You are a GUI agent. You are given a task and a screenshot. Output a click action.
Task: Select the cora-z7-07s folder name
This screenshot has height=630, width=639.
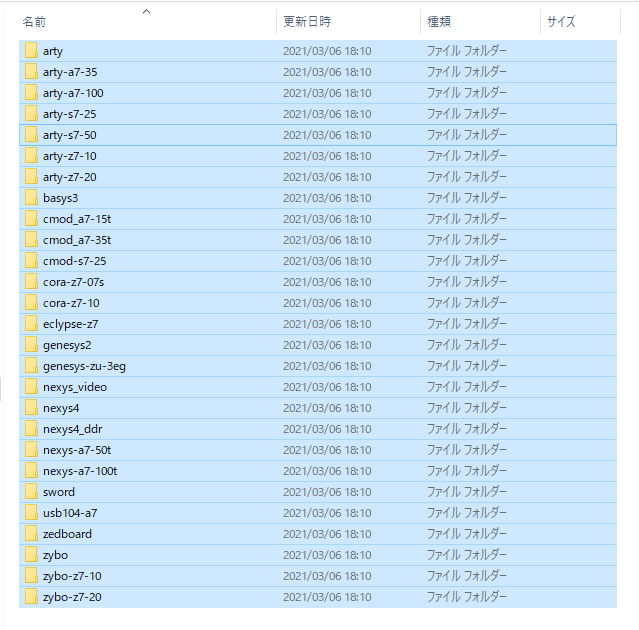[x=73, y=282]
